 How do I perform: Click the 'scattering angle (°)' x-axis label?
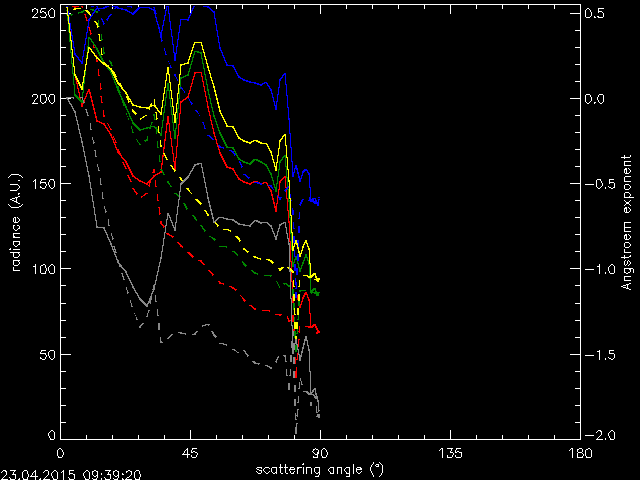pyautogui.click(x=320, y=470)
